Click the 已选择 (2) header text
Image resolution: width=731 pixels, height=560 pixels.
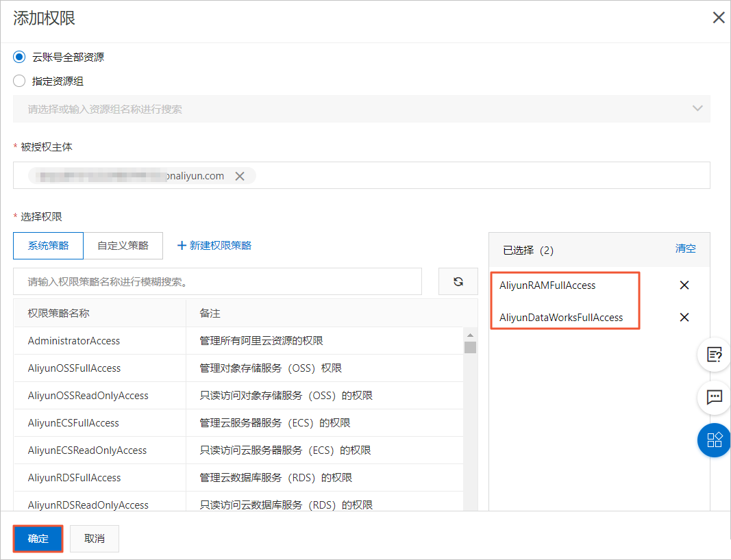(x=528, y=250)
